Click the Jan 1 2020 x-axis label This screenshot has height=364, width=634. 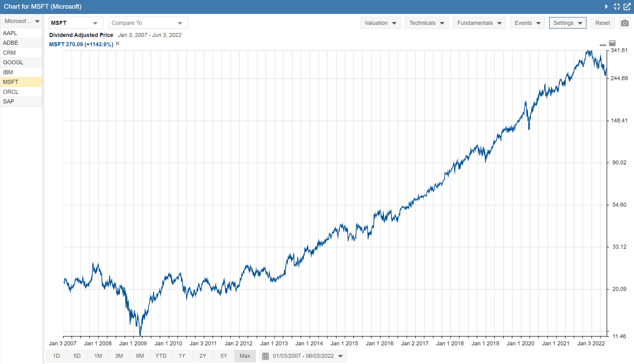click(x=521, y=344)
